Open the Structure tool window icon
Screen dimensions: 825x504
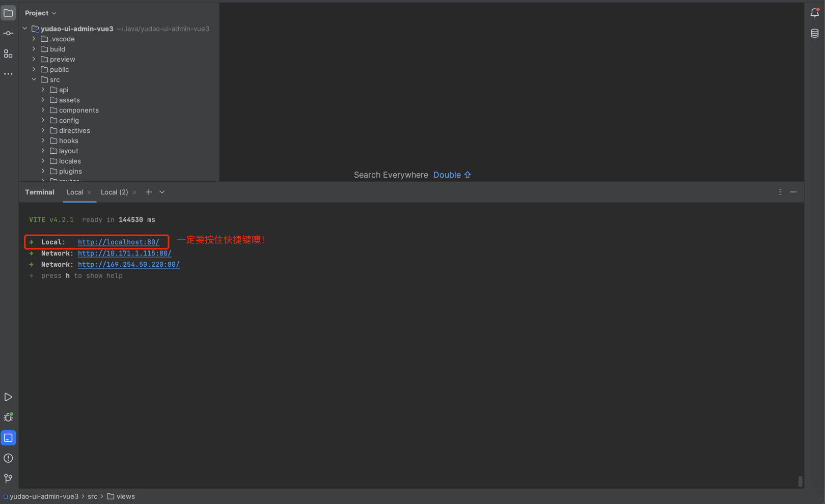point(8,54)
